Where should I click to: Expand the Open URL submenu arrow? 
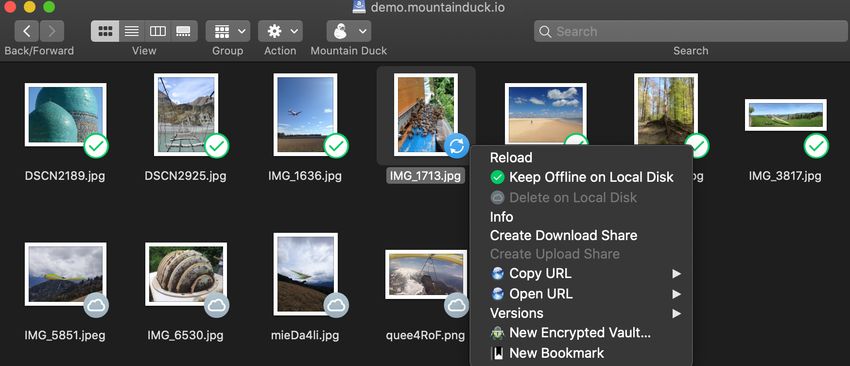coord(677,294)
